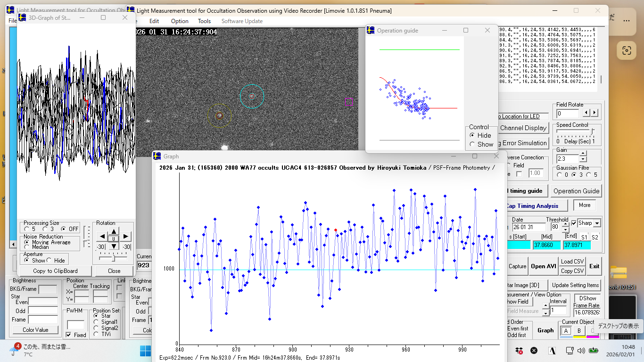Toggle the Fixed FWHM checkbox
Image resolution: width=644 pixels, height=362 pixels.
click(69, 335)
